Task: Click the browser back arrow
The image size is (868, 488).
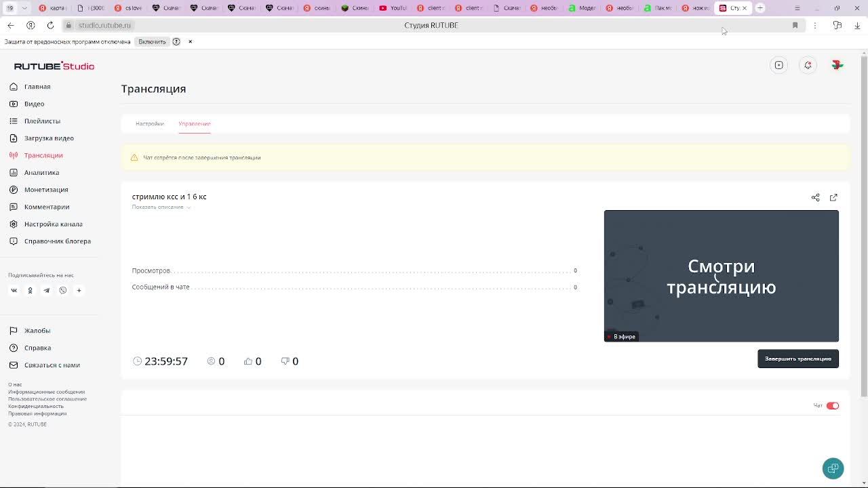Action: (10, 25)
